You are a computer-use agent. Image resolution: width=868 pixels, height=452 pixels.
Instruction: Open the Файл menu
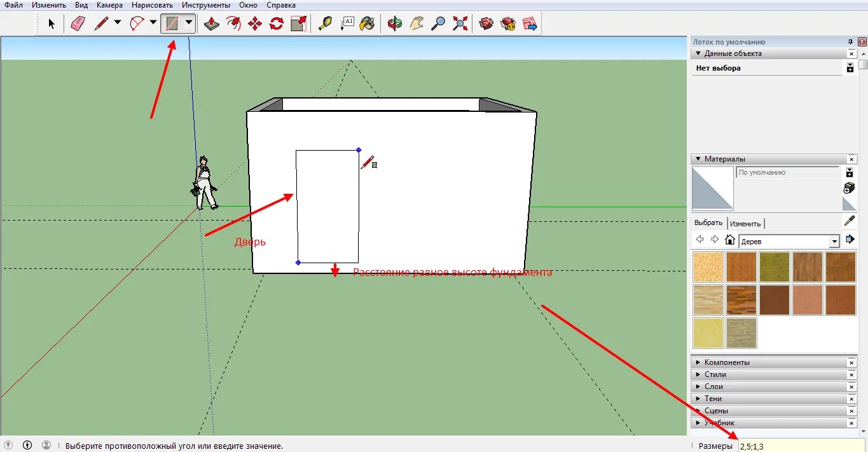point(13,5)
